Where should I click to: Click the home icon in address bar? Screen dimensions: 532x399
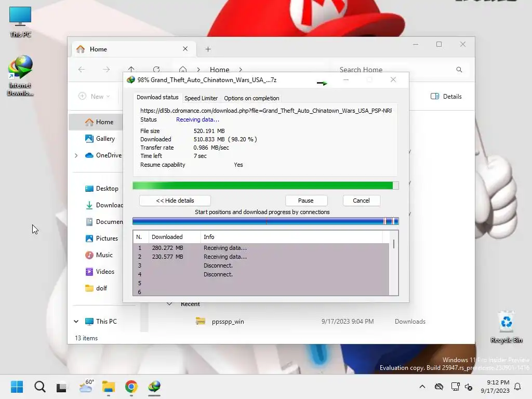pos(183,69)
